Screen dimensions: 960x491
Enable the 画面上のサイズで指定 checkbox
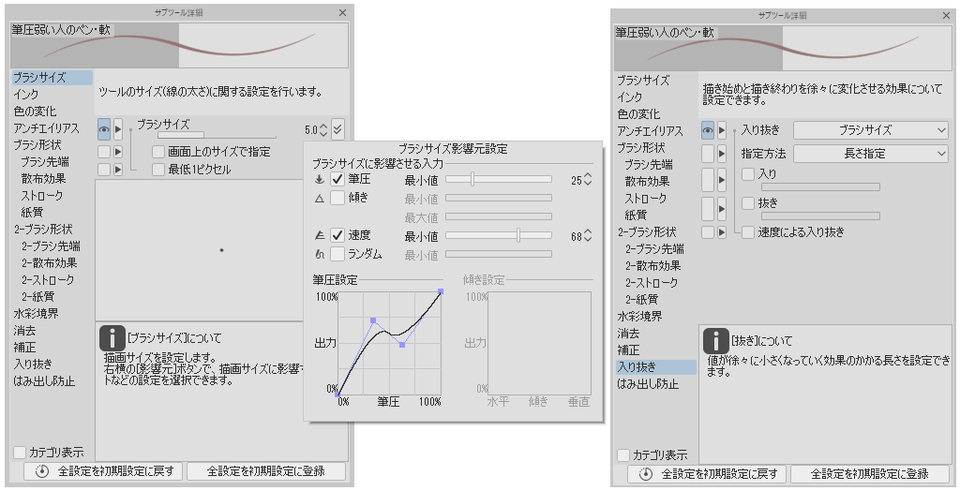coord(159,151)
